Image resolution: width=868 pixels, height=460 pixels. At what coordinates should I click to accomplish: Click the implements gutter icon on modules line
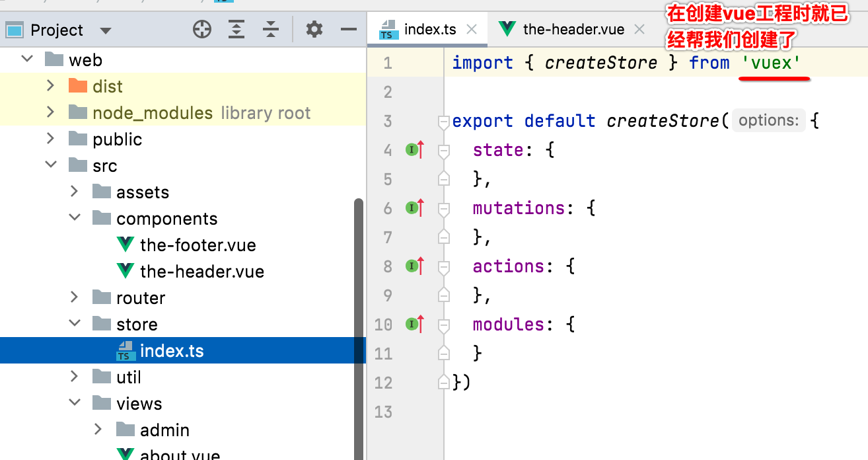(414, 325)
